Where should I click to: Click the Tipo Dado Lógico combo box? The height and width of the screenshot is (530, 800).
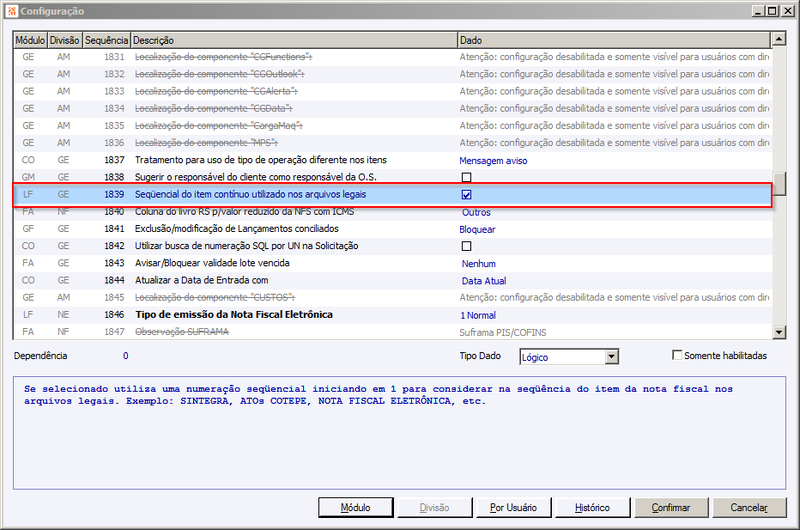tap(569, 357)
